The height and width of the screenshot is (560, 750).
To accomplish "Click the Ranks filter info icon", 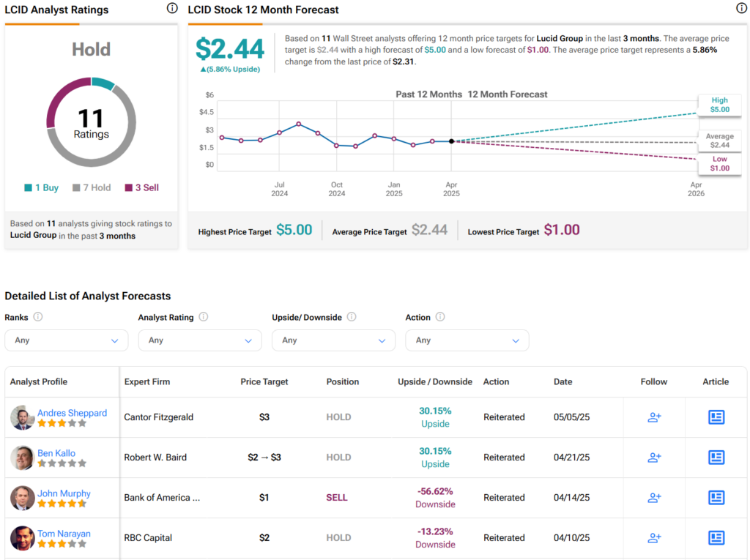I will [x=38, y=317].
